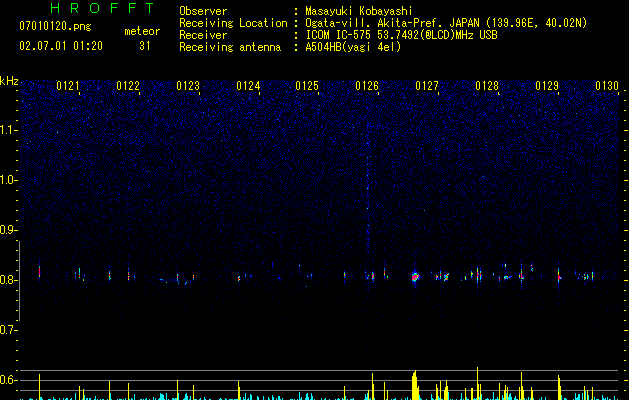Viewport: 629px width, 400px height.
Task: Click the 0129 time marker
Action: (x=547, y=86)
